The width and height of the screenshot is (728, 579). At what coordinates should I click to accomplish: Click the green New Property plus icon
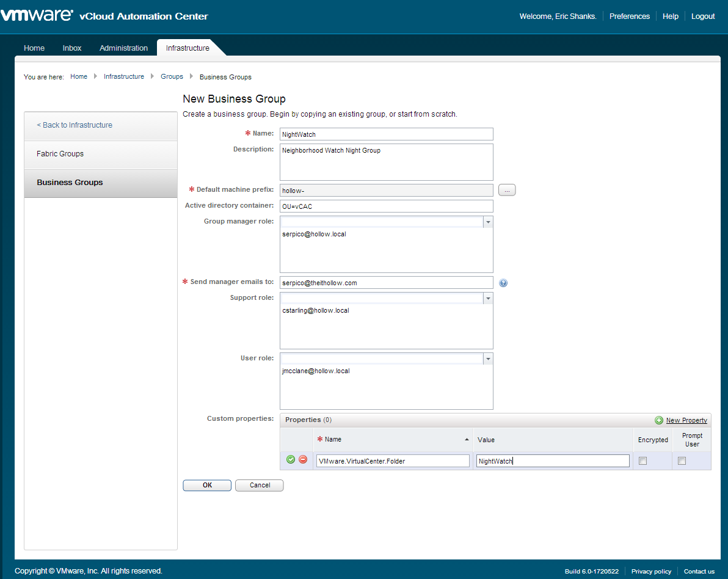658,420
